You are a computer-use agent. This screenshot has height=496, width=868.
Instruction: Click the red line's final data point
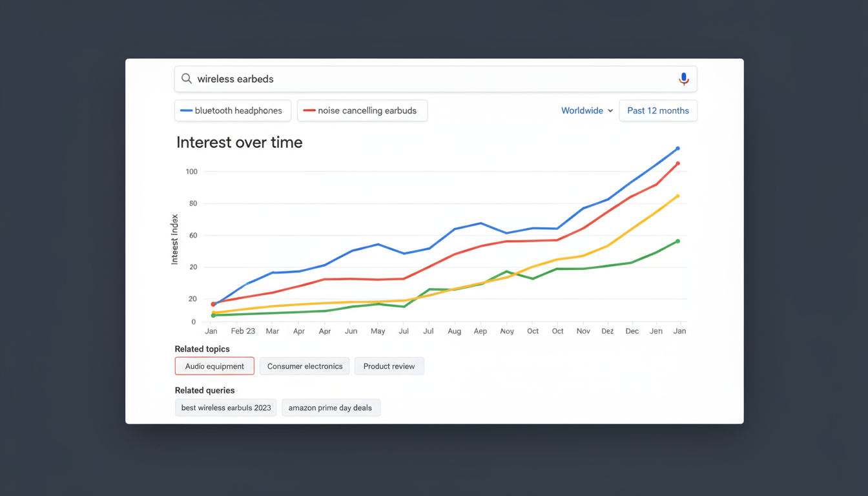677,164
